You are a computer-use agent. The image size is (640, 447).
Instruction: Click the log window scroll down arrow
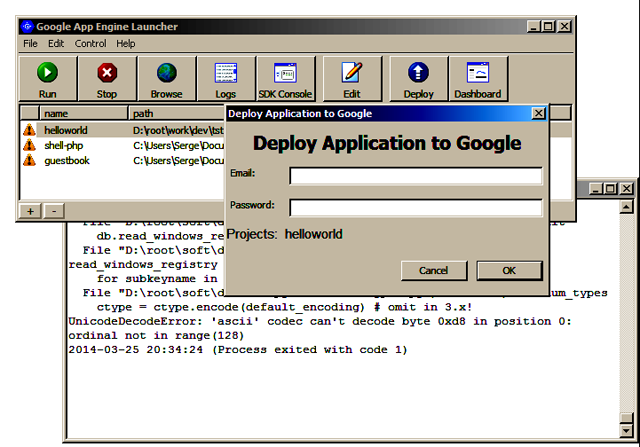pos(626,430)
